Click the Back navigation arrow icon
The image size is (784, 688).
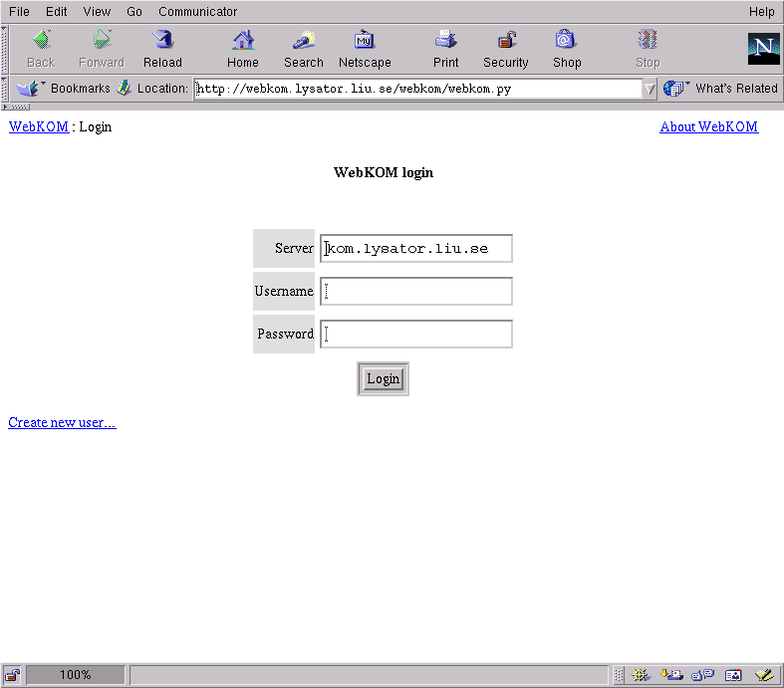click(x=41, y=41)
